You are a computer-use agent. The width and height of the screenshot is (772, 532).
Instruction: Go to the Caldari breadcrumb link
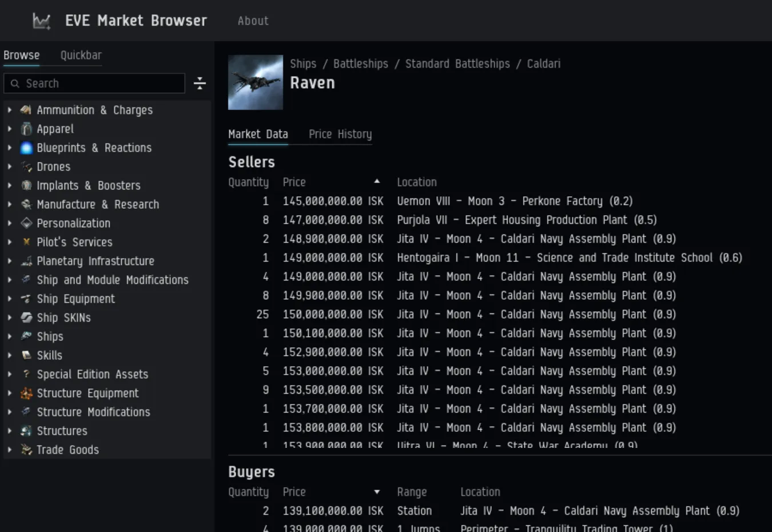click(x=543, y=63)
